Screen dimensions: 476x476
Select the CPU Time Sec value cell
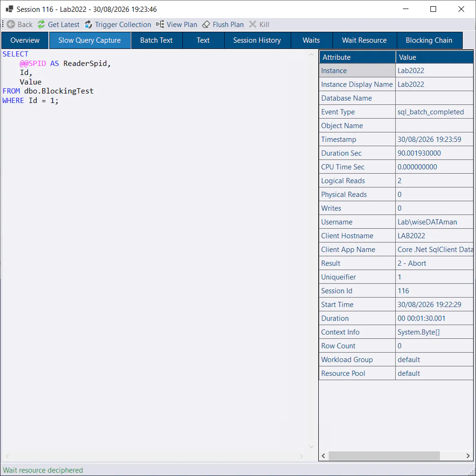pos(434,167)
